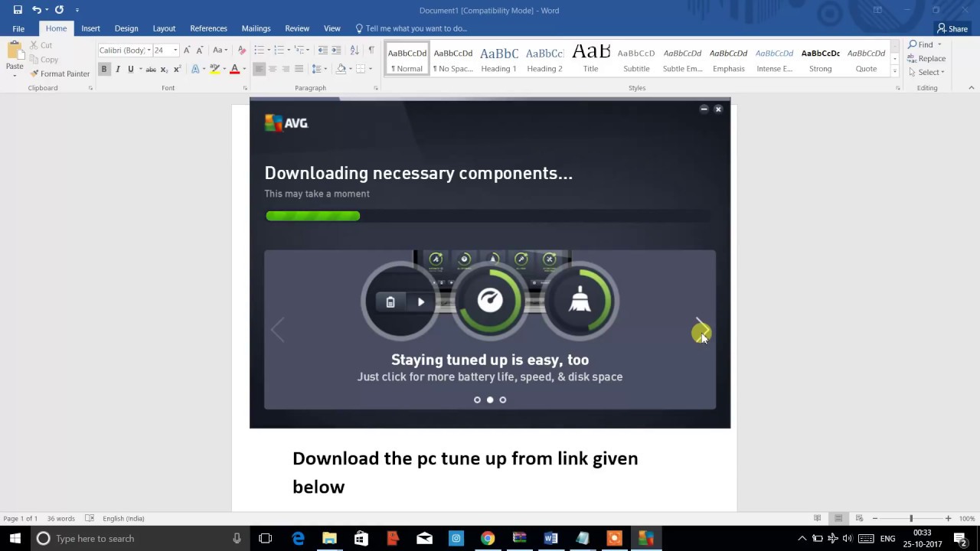Screen dimensions: 980x551
Task: Click the Share button
Action: [952, 28]
